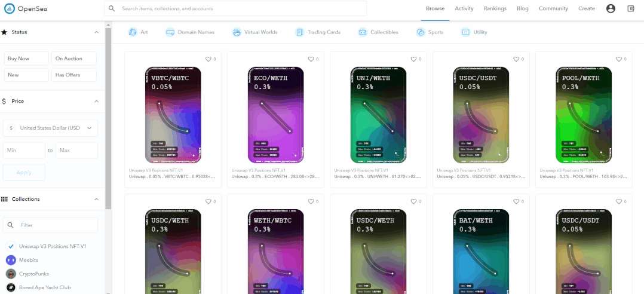This screenshot has width=644, height=294.
Task: Click the Apply price button
Action: pos(24,173)
